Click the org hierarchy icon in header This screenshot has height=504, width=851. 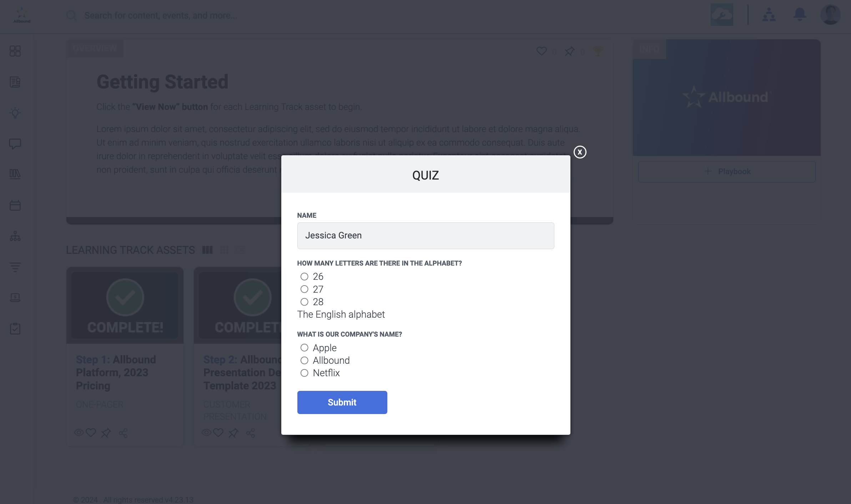(769, 15)
